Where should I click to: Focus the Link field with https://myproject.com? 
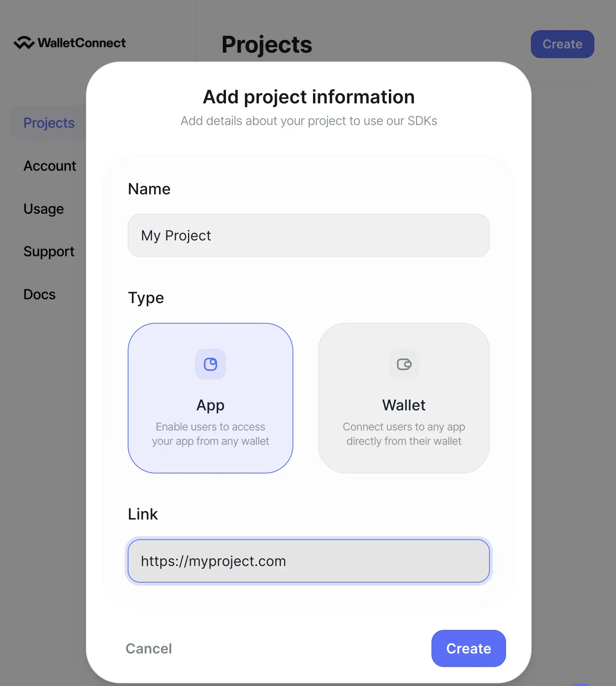pyautogui.click(x=308, y=561)
